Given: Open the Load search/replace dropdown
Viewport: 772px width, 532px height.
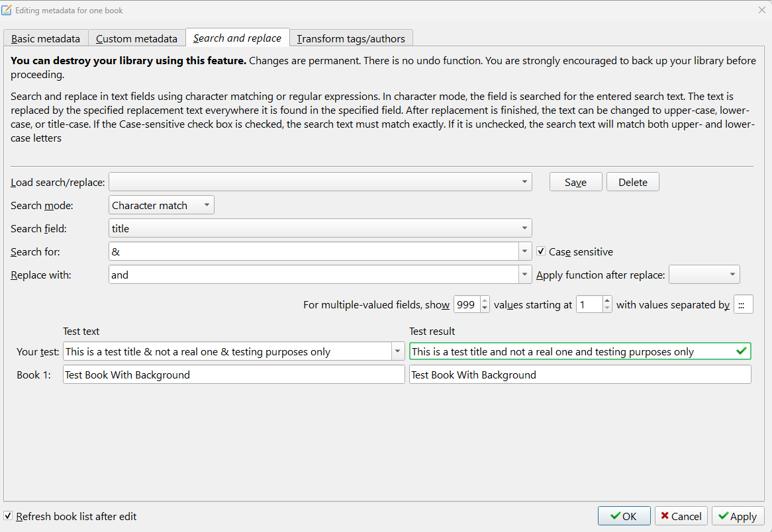Looking at the screenshot, I should [x=524, y=182].
